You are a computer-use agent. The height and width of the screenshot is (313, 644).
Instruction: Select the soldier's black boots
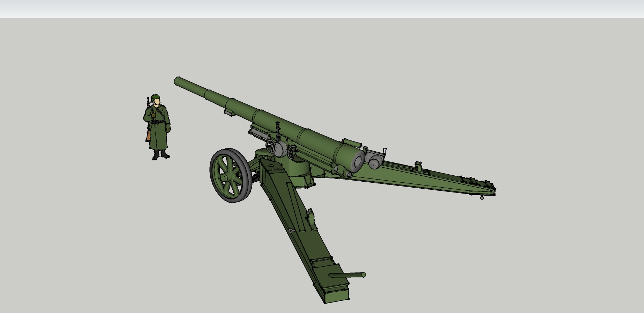pos(160,155)
